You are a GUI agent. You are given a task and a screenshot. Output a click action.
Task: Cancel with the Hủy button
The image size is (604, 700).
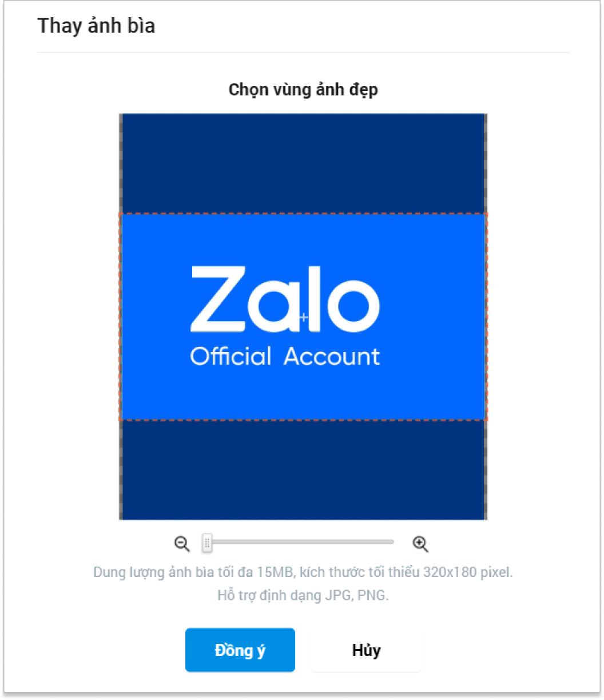(367, 650)
